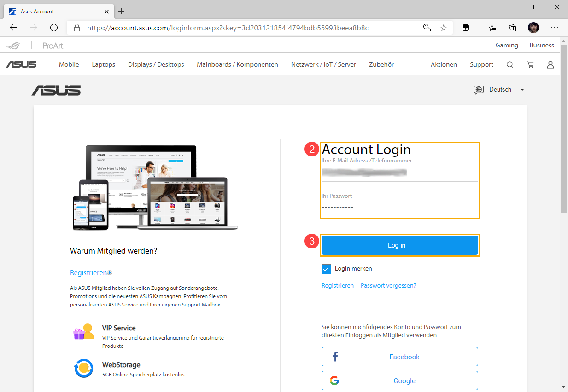Expand the Deutsch language dropdown
Viewport: 568px width, 392px height.
pyautogui.click(x=507, y=90)
